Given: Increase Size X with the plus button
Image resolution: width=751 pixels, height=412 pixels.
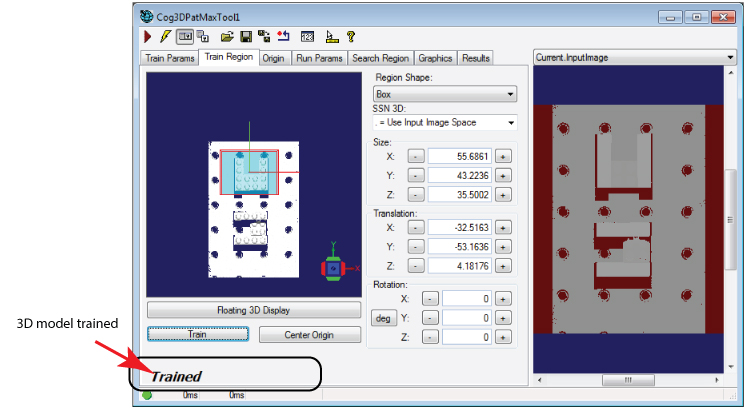Looking at the screenshot, I should [503, 156].
